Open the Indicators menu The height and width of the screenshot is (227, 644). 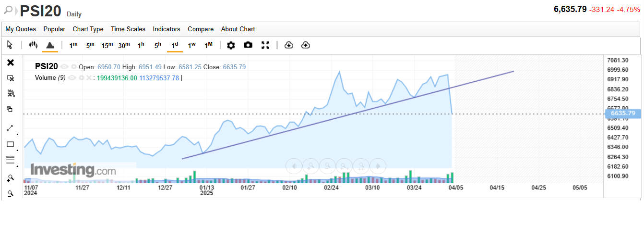tap(167, 29)
